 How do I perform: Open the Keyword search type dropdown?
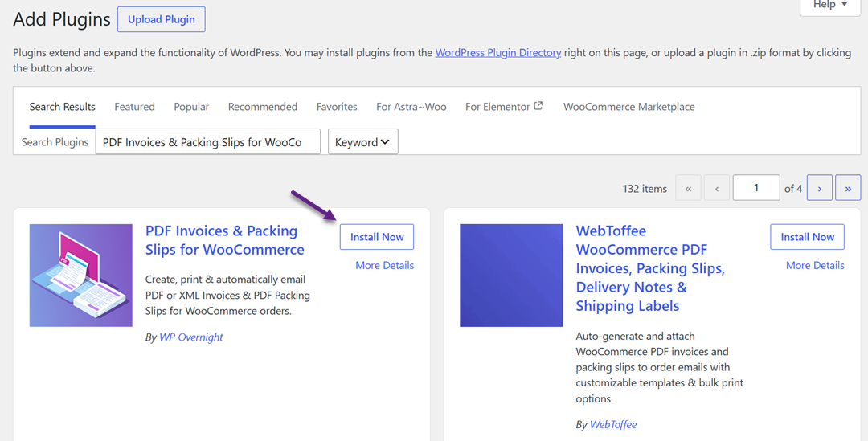tap(362, 141)
